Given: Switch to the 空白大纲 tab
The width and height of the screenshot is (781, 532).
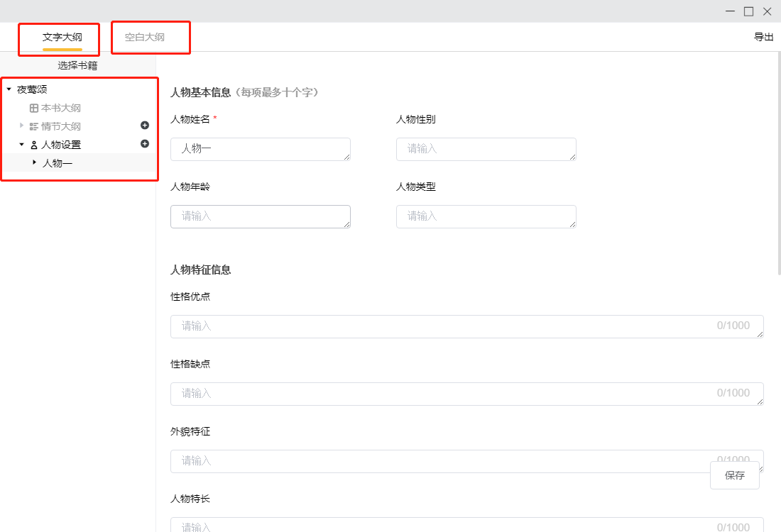Looking at the screenshot, I should [x=144, y=38].
